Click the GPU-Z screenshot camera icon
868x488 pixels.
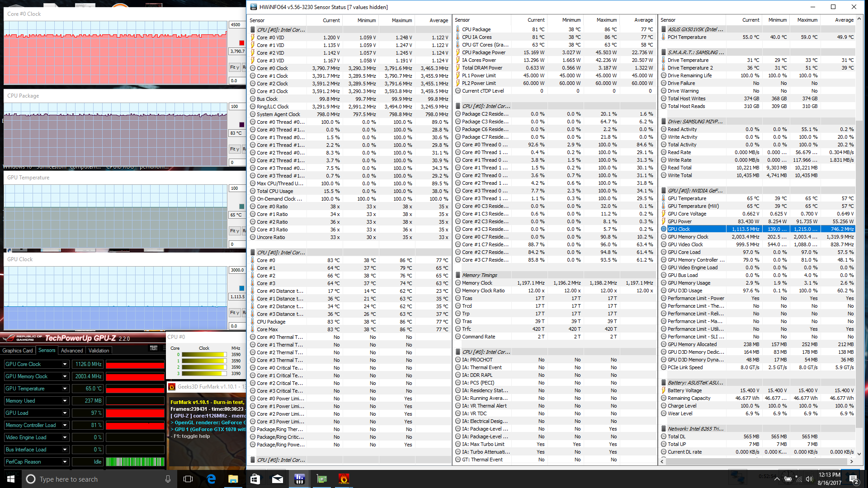tap(154, 348)
